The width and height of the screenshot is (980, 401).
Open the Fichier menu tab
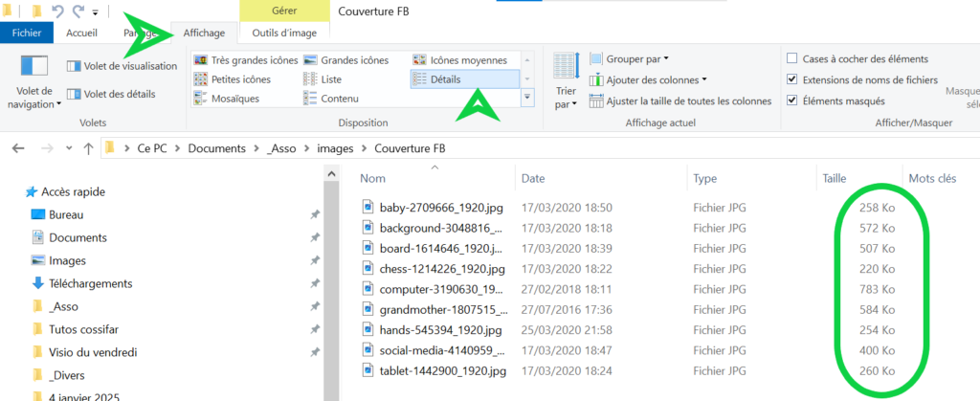26,33
